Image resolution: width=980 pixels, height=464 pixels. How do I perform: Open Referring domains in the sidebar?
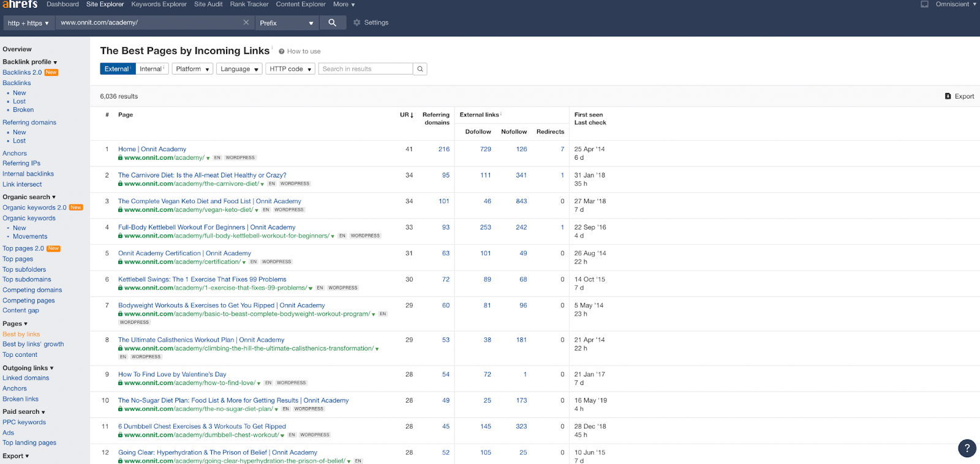29,122
